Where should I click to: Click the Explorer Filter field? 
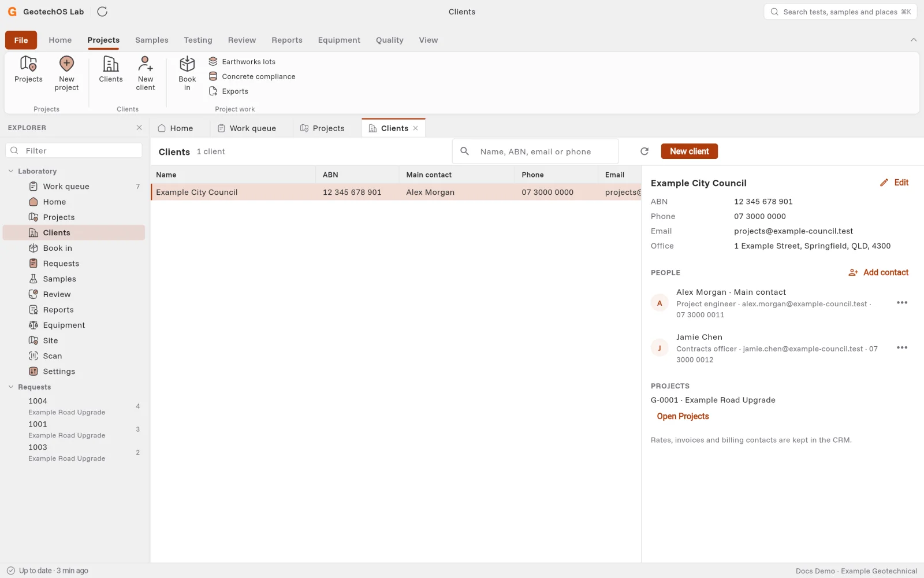point(74,150)
